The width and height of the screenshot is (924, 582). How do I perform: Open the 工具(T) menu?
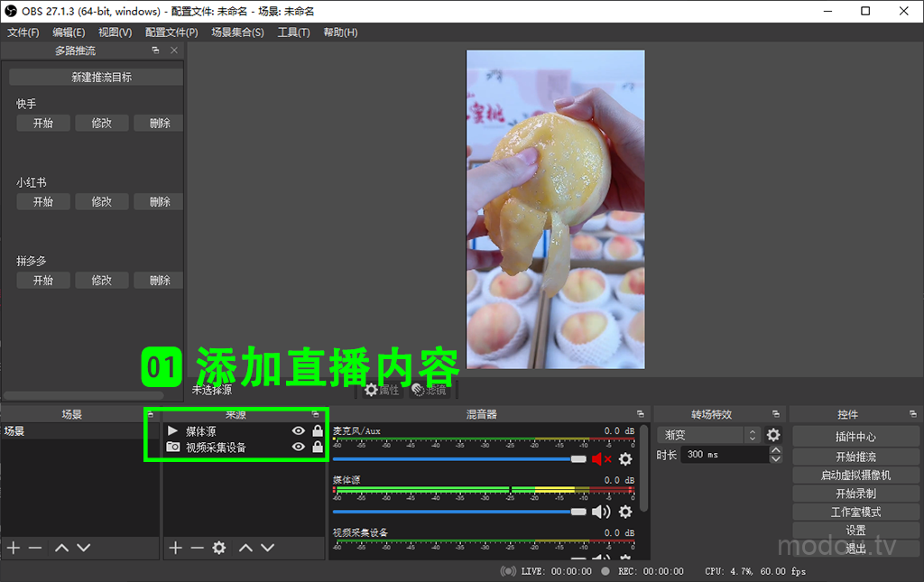pos(293,32)
